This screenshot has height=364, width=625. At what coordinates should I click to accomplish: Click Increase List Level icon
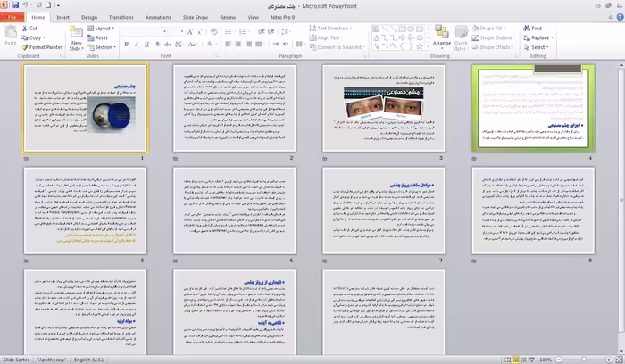[x=271, y=31]
